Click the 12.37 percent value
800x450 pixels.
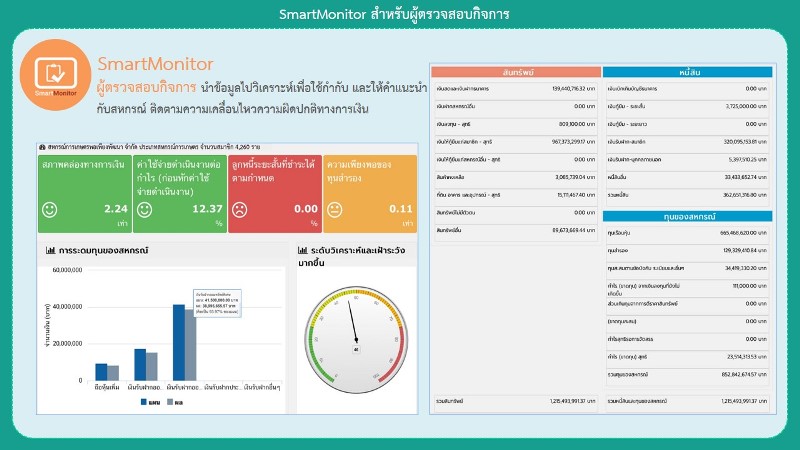click(207, 209)
